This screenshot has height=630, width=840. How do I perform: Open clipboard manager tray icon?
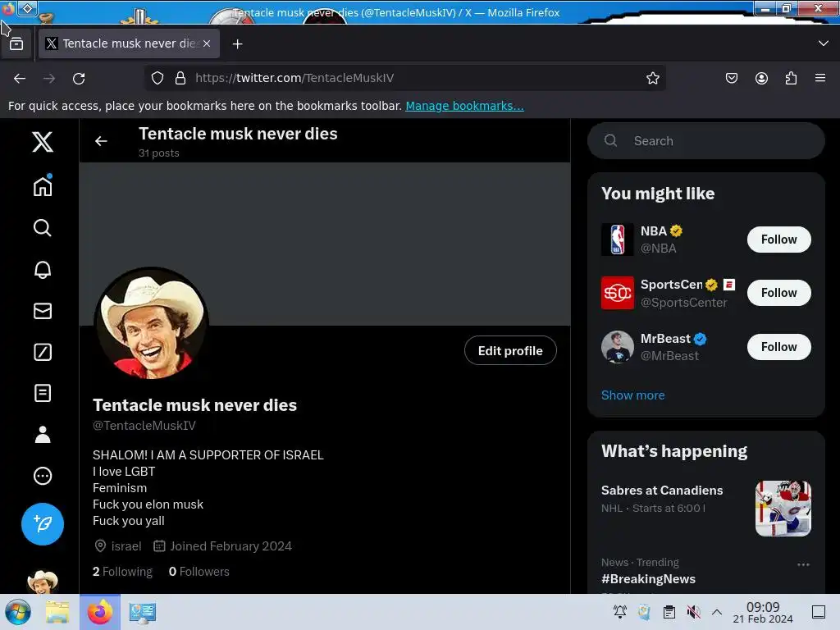[669, 612]
